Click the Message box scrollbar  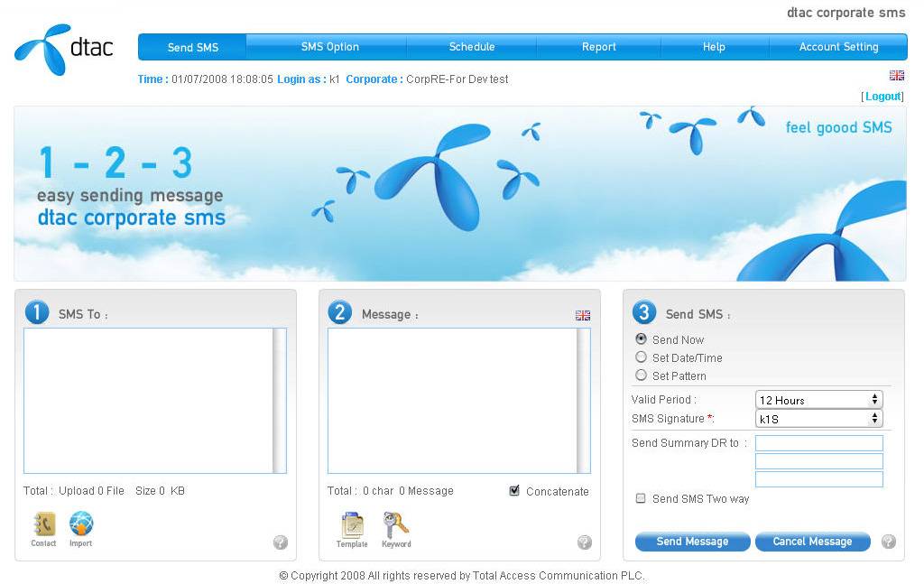(x=584, y=401)
